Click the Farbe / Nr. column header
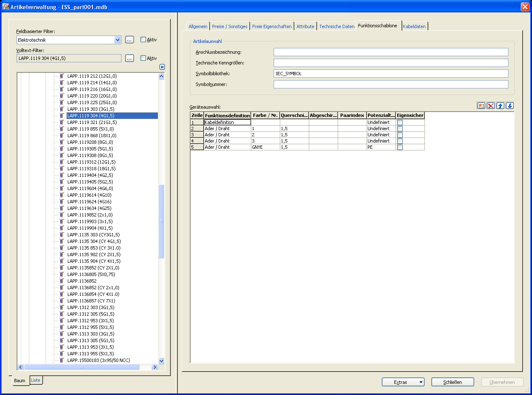 pyautogui.click(x=265, y=115)
